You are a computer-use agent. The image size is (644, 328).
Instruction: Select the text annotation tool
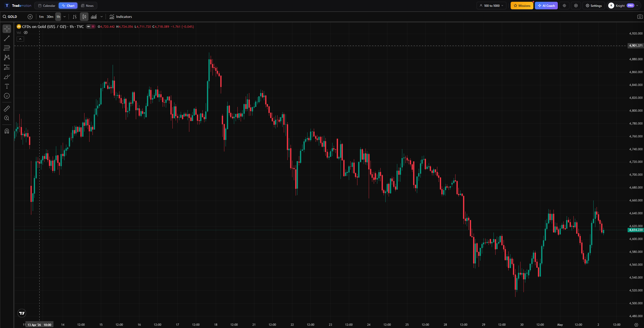coord(7,86)
